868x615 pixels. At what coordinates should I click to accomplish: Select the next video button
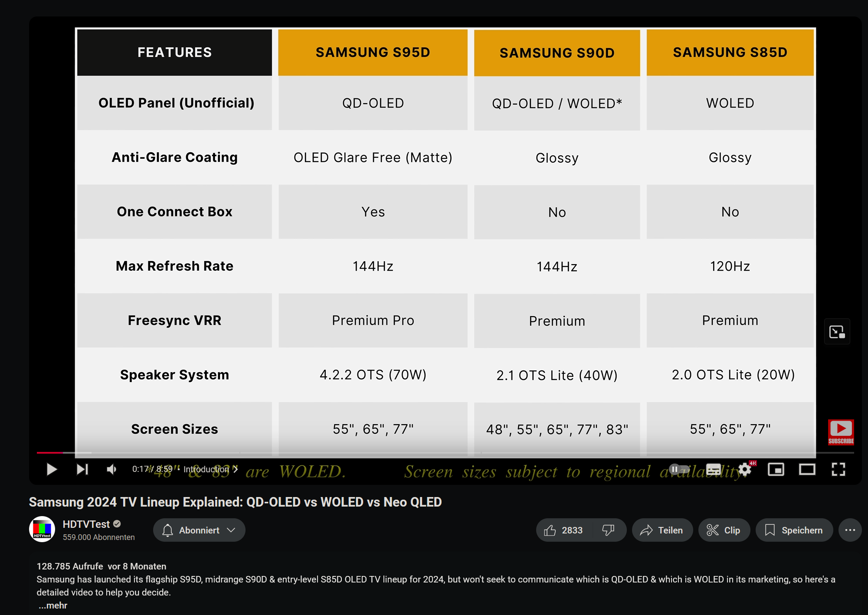[x=82, y=469]
